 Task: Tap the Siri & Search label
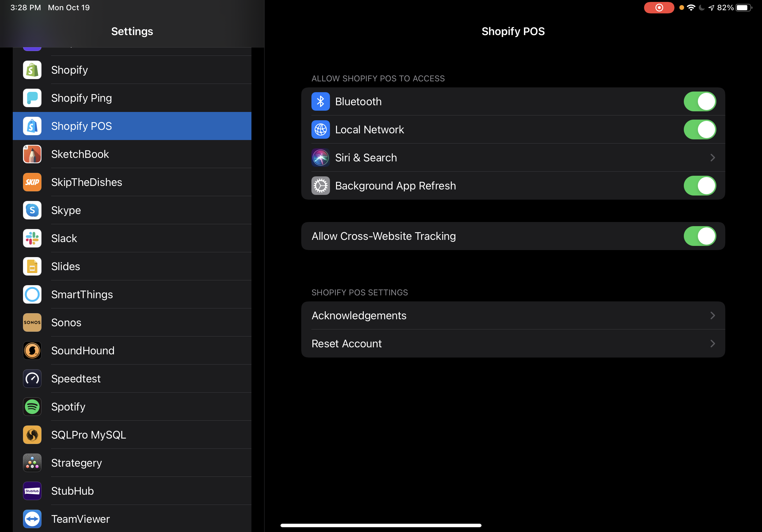(x=366, y=158)
